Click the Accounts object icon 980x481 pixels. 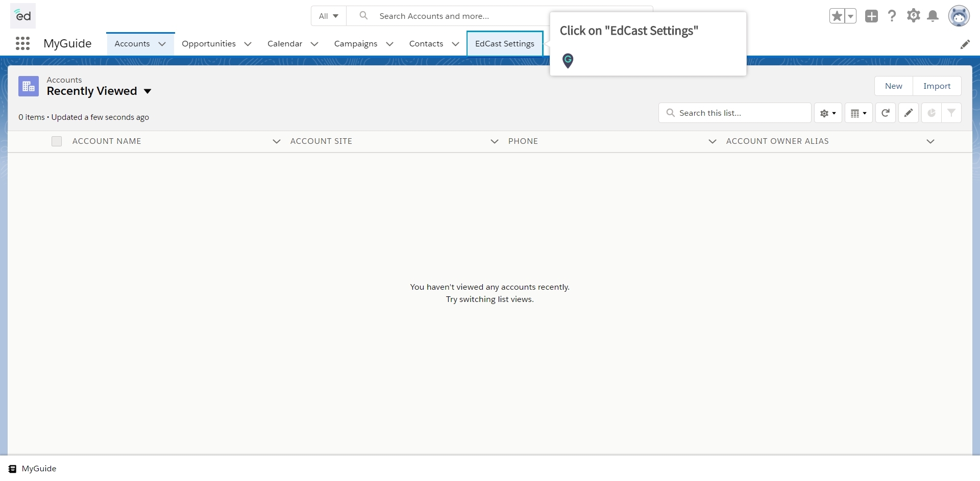pyautogui.click(x=29, y=86)
